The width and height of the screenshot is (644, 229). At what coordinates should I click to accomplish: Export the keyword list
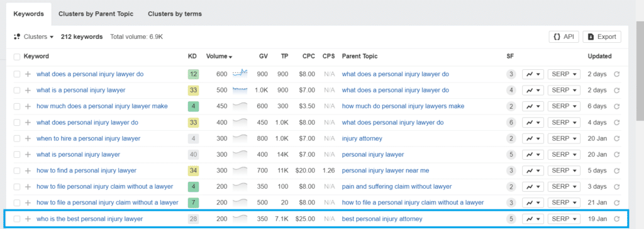[602, 36]
